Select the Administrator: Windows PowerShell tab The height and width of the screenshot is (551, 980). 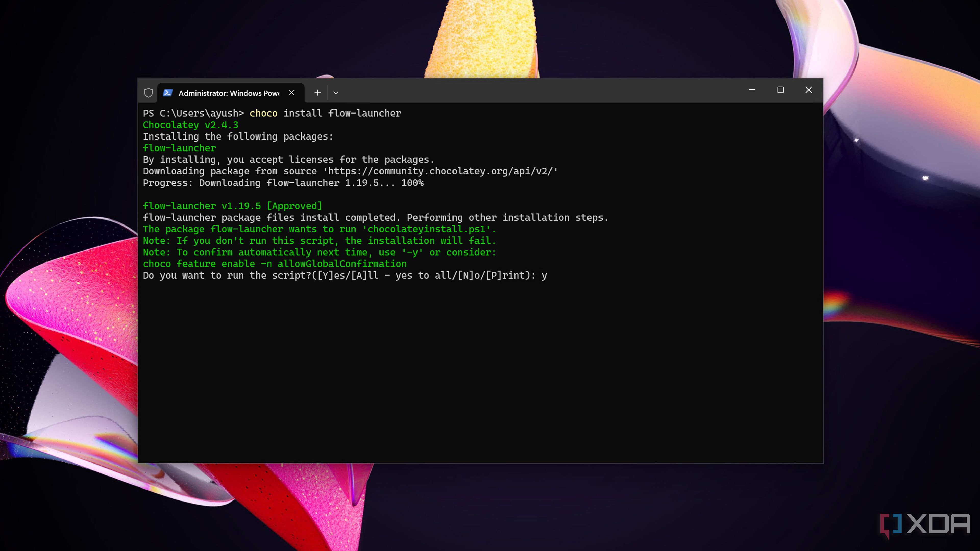tap(230, 93)
